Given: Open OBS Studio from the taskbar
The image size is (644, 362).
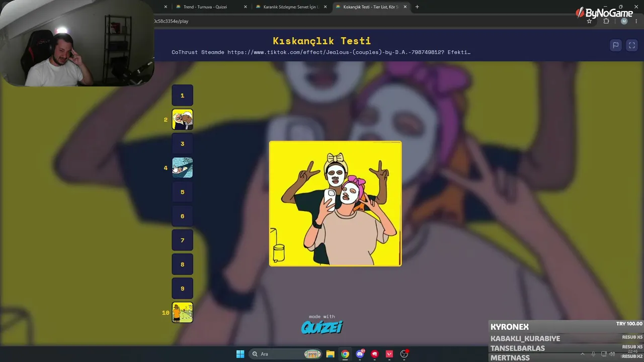Looking at the screenshot, I should [x=404, y=354].
